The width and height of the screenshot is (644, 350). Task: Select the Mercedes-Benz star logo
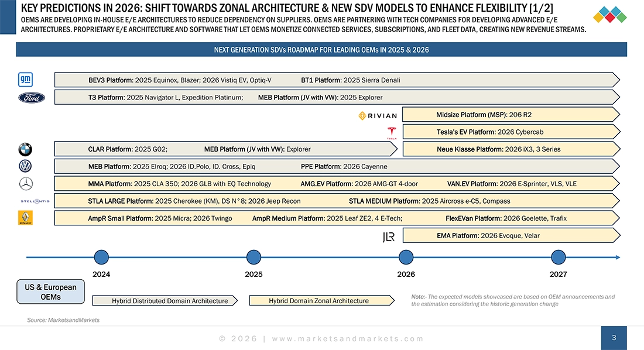click(x=25, y=183)
